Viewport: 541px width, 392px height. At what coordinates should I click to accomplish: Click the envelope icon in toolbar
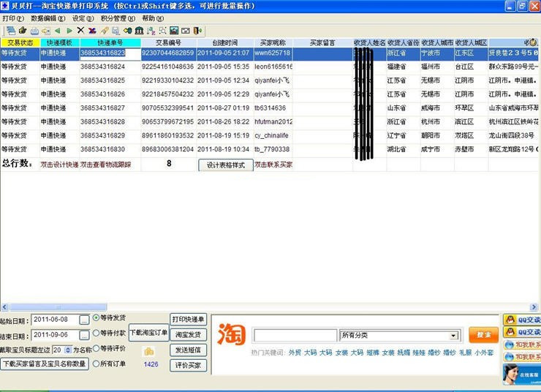(x=186, y=31)
